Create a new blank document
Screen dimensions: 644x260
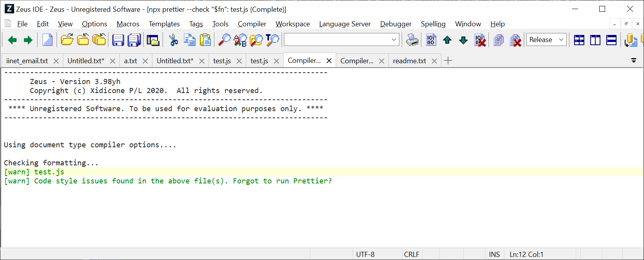(48, 40)
